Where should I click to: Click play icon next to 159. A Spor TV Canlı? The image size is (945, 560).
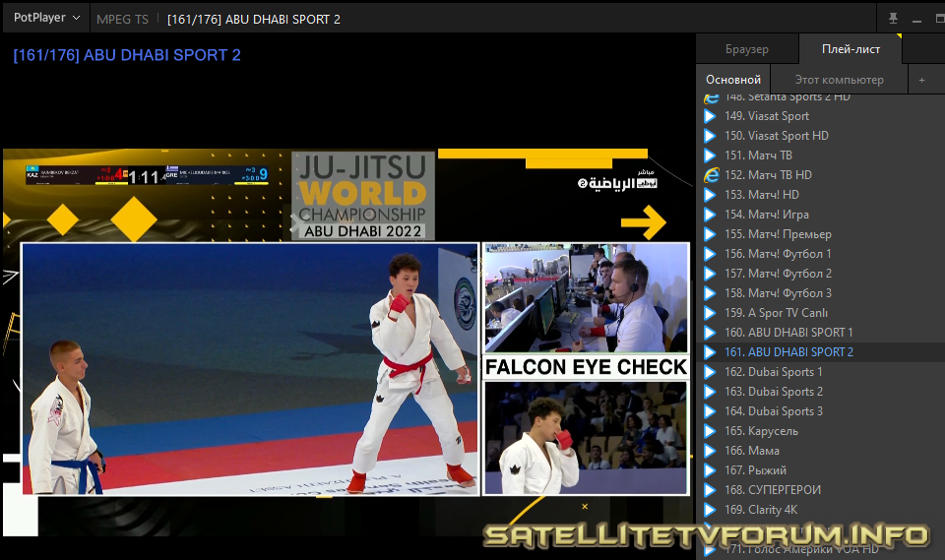[x=710, y=313]
